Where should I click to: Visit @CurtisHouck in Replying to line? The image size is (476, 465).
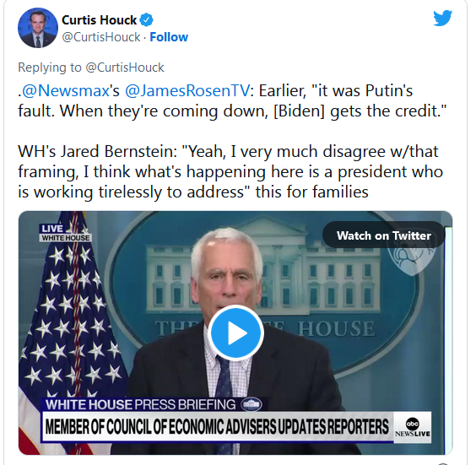[125, 68]
